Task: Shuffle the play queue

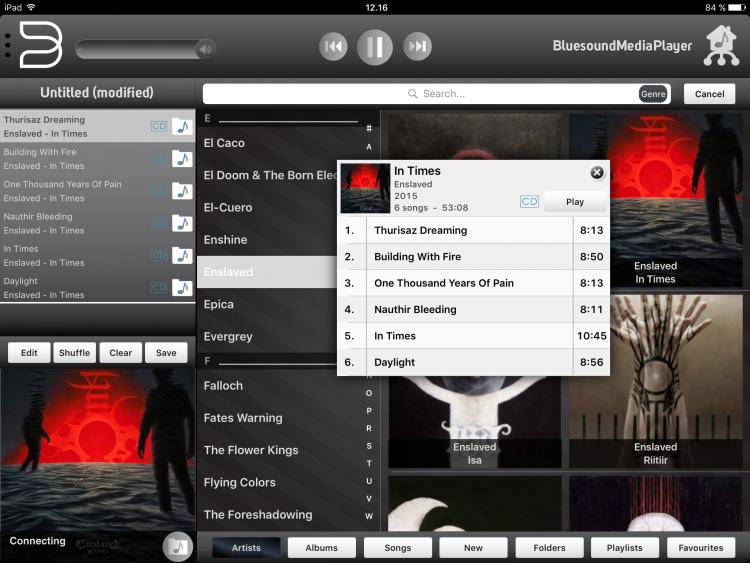Action: tap(75, 353)
